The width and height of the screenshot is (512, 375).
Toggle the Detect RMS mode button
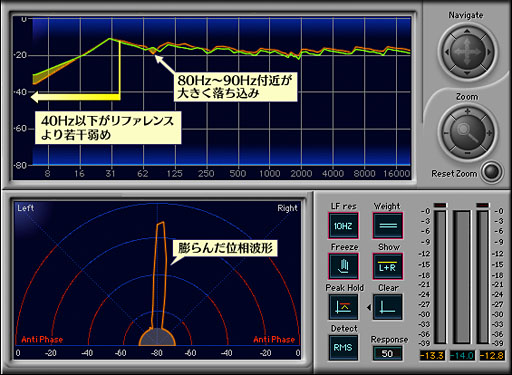343,348
